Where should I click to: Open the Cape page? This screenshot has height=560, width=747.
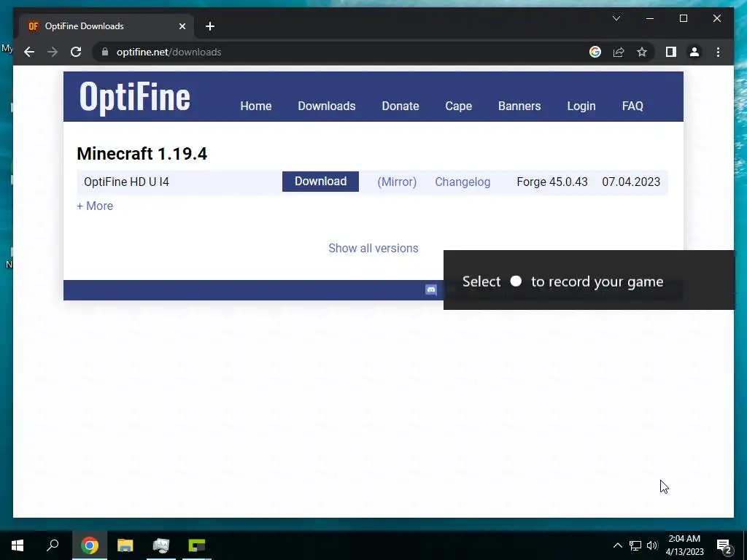(458, 106)
